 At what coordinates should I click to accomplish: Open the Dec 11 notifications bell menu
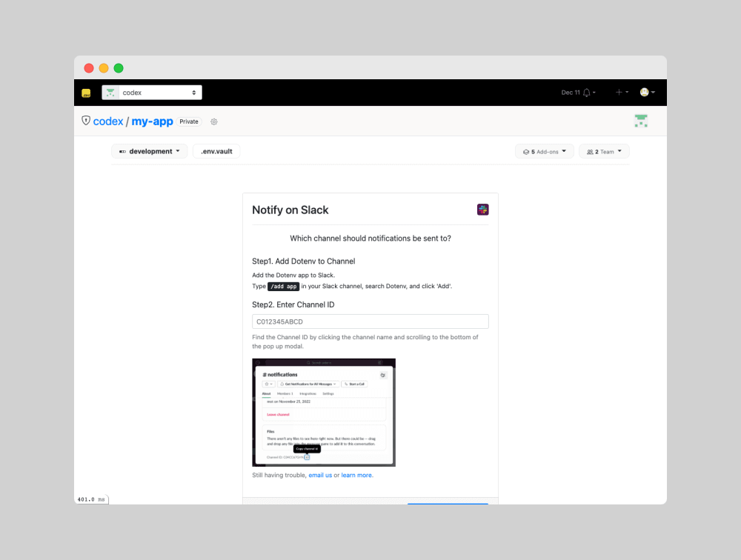tap(579, 93)
